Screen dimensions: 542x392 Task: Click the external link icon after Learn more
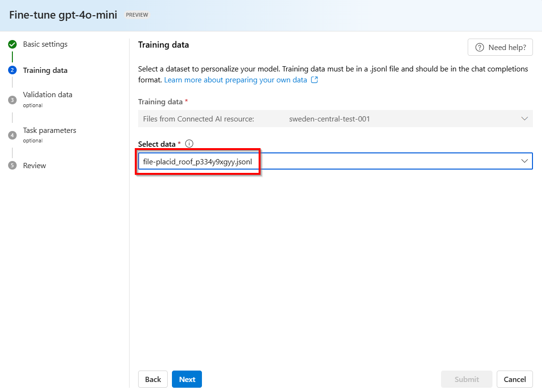314,80
